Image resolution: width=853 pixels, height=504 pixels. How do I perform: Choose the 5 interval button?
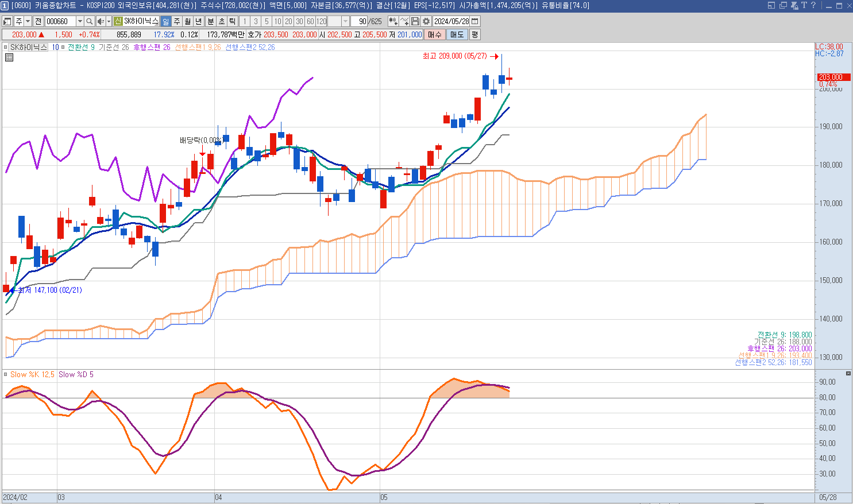(x=267, y=21)
